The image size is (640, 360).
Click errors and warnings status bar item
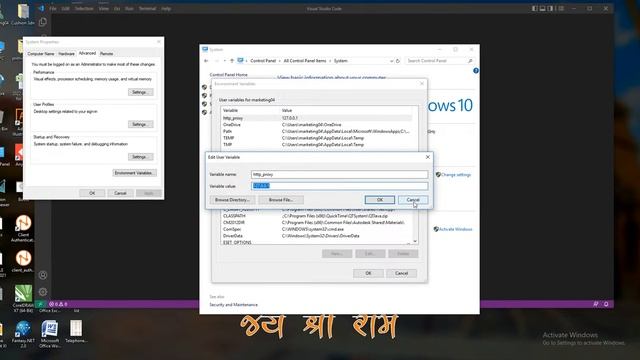coord(58,304)
